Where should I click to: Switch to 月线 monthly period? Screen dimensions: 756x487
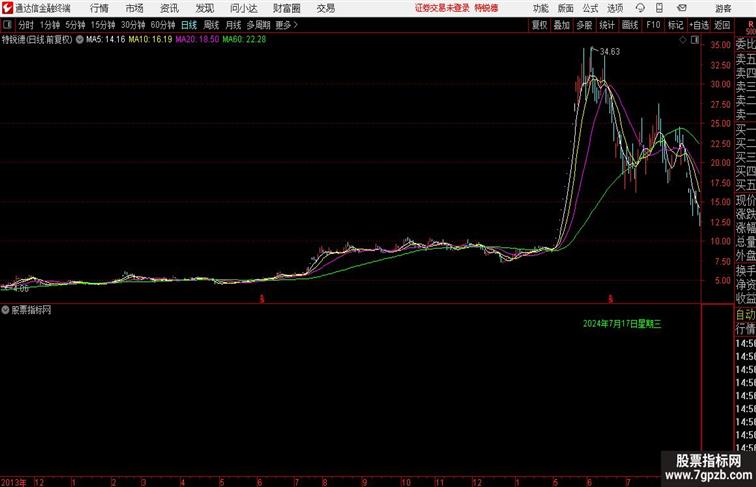[x=233, y=25]
